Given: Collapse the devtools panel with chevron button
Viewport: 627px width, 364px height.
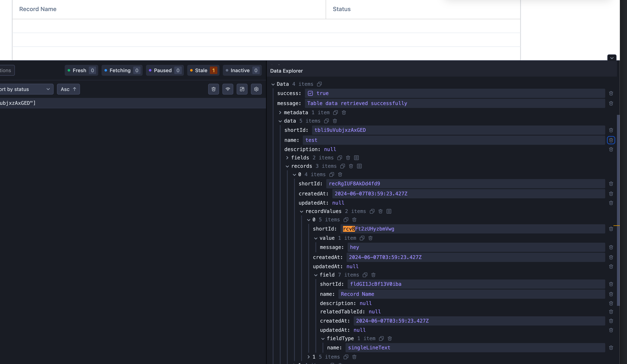Looking at the screenshot, I should click(612, 58).
